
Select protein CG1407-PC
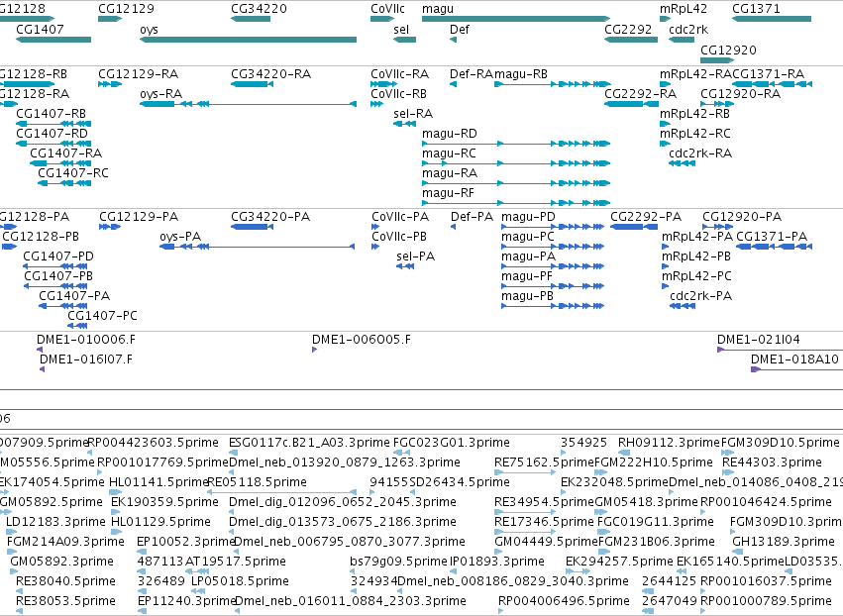coord(77,326)
